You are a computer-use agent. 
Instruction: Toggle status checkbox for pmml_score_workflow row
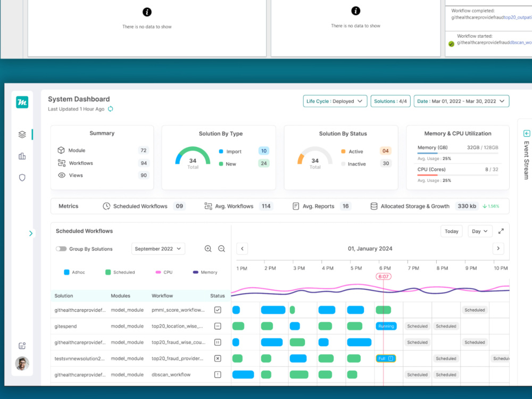[x=218, y=310]
